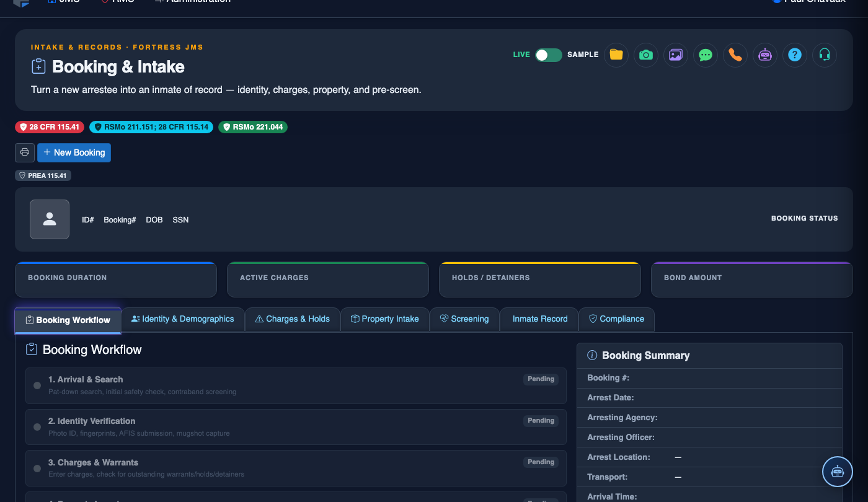The height and width of the screenshot is (502, 868).
Task: Click the clipboard icon beside Booking & Intake title
Action: [38, 66]
